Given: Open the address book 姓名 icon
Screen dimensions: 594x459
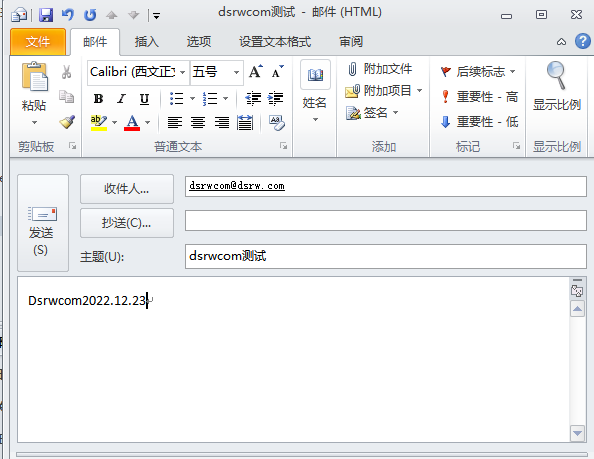Looking at the screenshot, I should [315, 91].
